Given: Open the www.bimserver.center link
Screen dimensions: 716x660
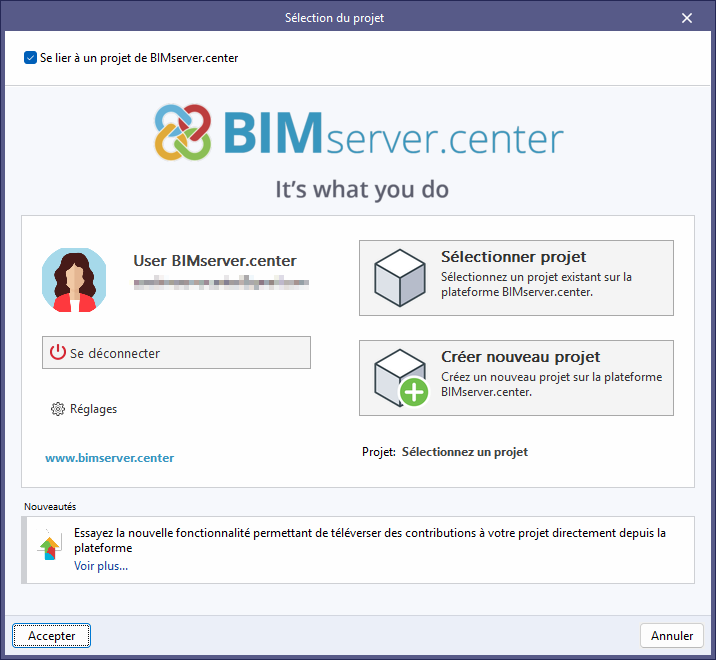Looking at the screenshot, I should click(x=110, y=458).
